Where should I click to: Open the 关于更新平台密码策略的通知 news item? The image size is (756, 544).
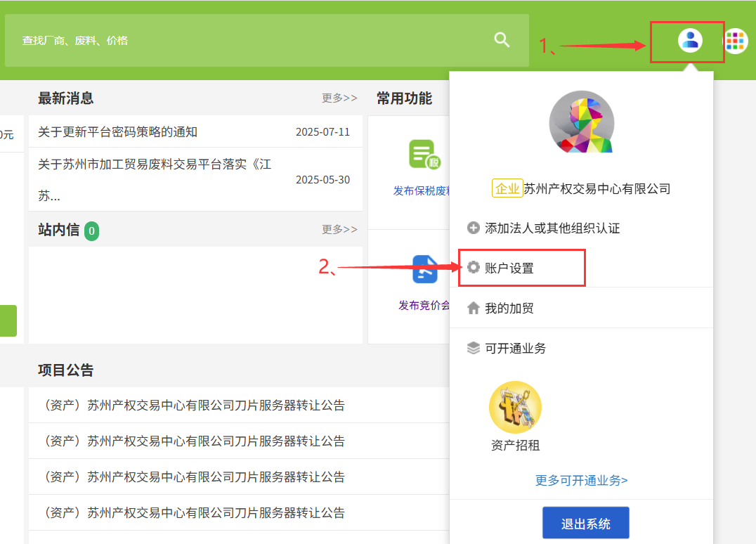[117, 131]
